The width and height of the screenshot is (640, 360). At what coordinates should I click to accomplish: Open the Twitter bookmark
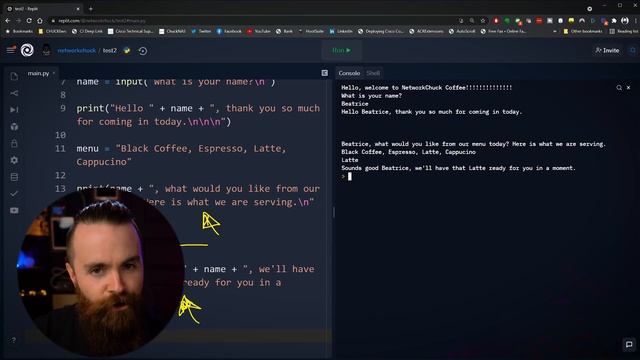[201, 31]
